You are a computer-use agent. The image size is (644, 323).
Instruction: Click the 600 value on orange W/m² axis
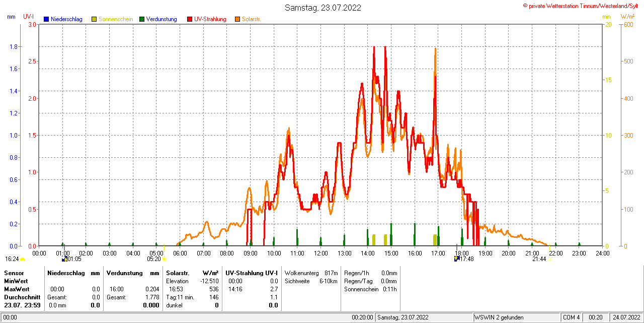point(628,24)
